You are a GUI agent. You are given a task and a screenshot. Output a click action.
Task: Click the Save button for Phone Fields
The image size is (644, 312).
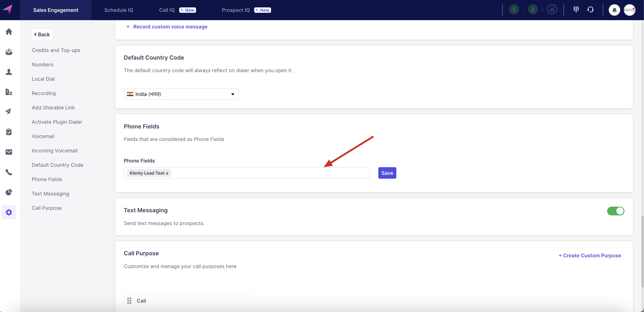pos(387,173)
